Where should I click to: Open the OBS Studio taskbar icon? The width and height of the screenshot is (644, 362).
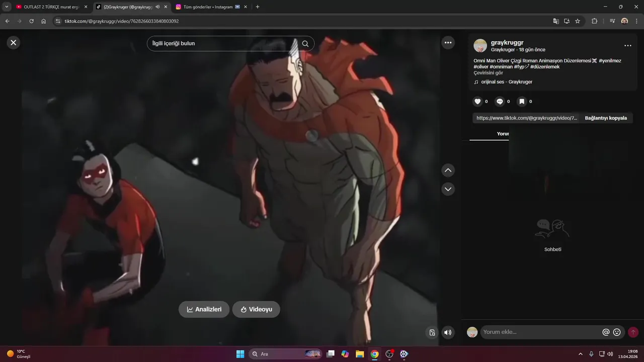pyautogui.click(x=389, y=354)
